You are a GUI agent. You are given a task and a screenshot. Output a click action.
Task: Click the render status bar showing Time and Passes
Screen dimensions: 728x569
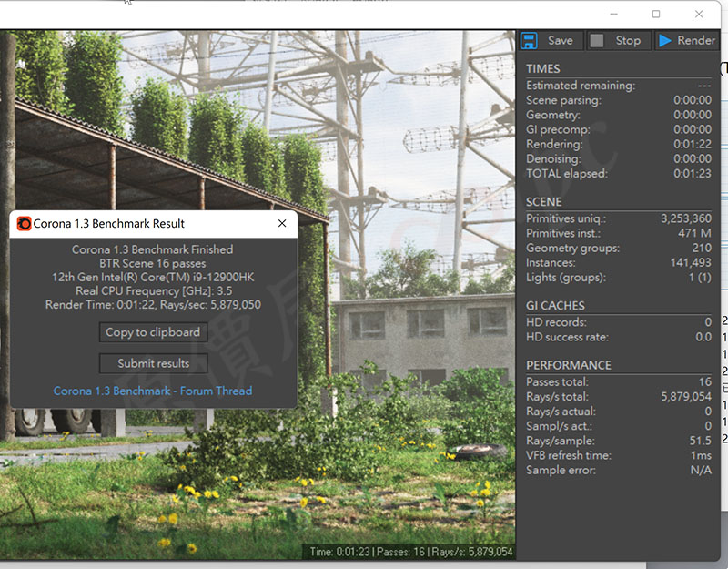coord(409,552)
